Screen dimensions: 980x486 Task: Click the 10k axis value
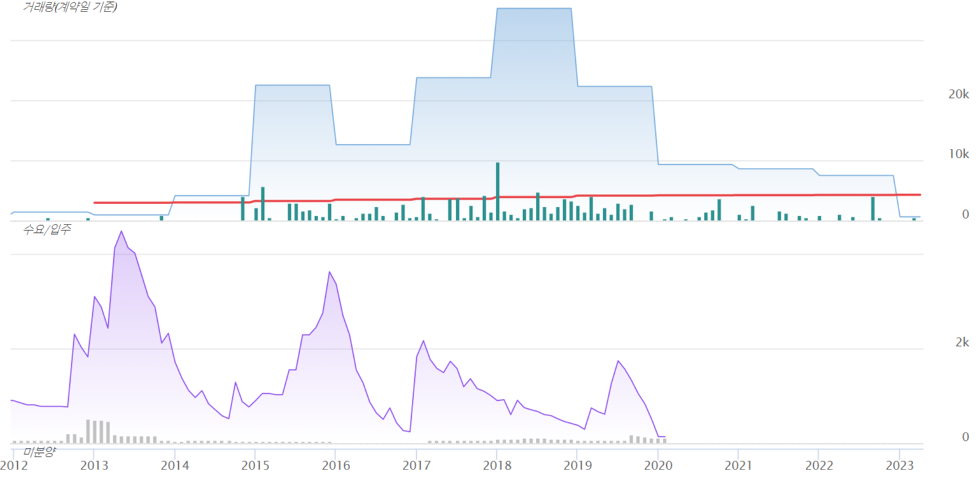click(958, 154)
